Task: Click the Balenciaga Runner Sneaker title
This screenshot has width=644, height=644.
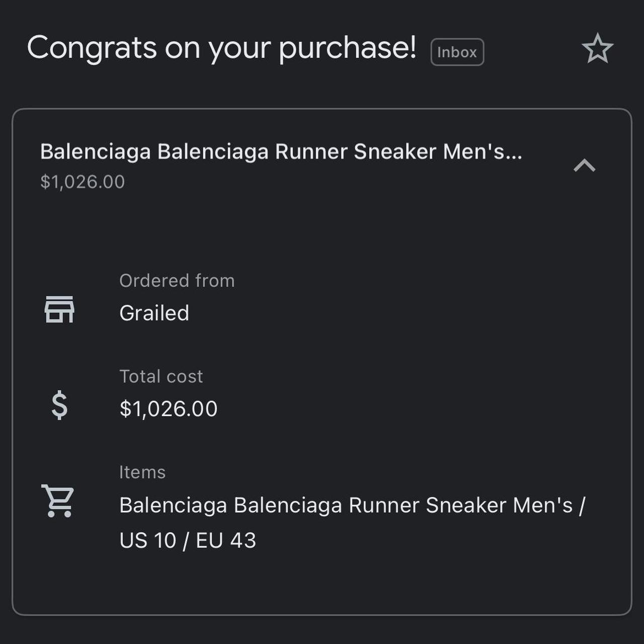Action: pos(282,150)
